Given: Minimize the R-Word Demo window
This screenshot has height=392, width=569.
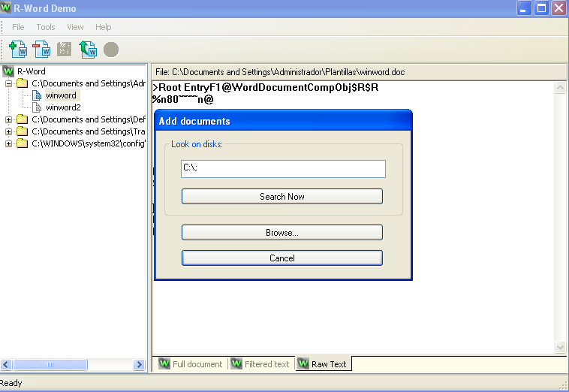Looking at the screenshot, I should (x=524, y=8).
